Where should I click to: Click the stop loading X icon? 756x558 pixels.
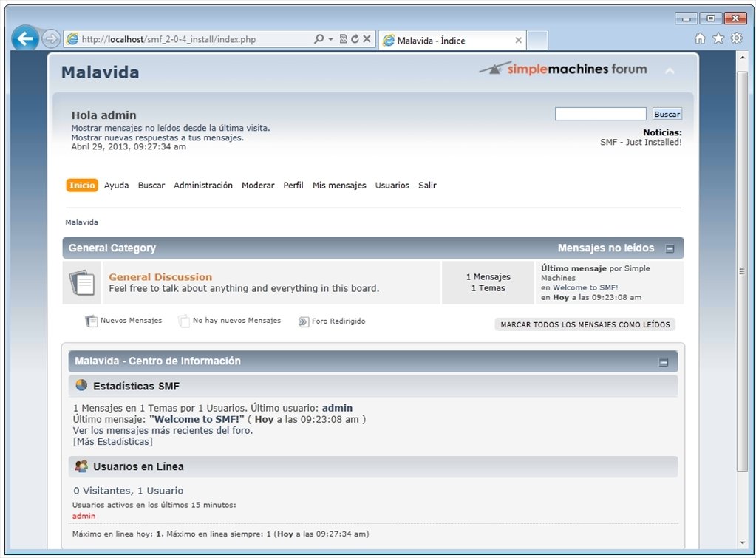point(367,39)
